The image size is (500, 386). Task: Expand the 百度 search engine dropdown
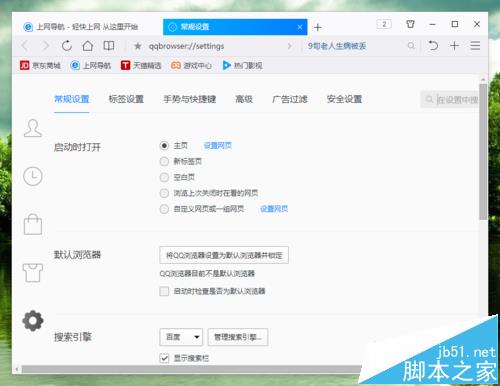click(181, 337)
